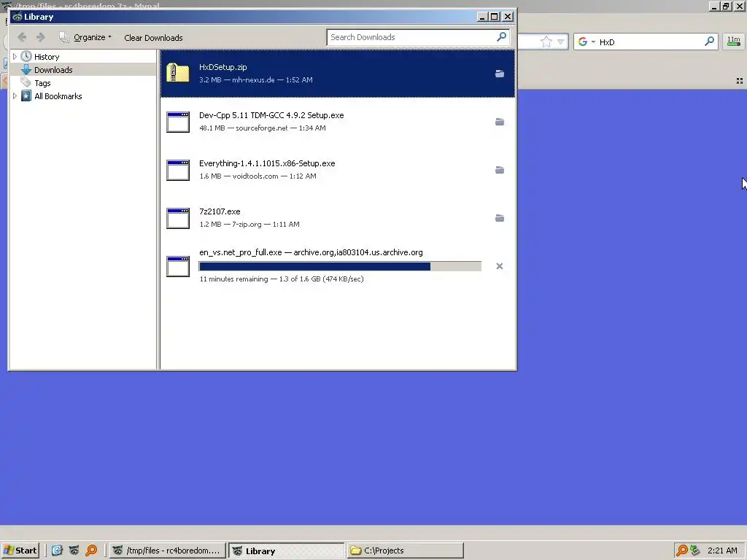Open address bar history dropdown in Mypal
Screen dimensions: 747x560
click(561, 42)
